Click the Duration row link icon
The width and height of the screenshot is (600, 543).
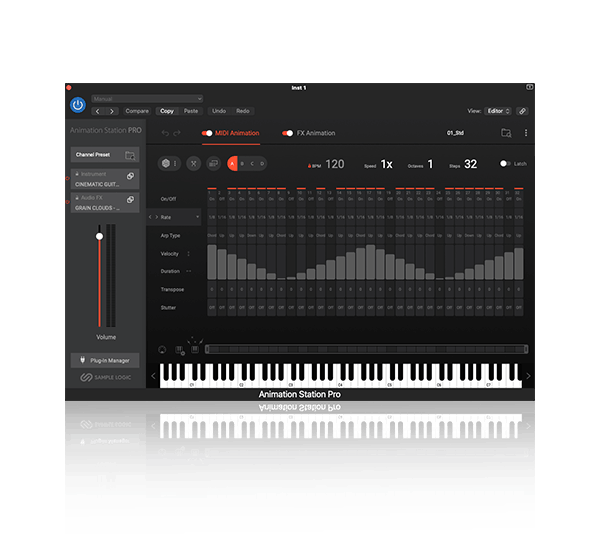click(x=188, y=271)
